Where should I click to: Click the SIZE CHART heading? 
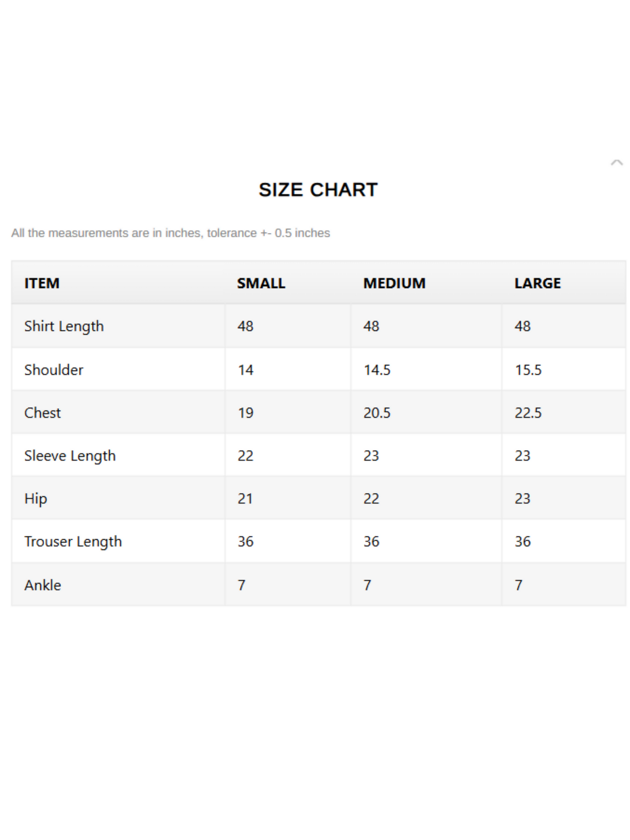[x=318, y=190]
